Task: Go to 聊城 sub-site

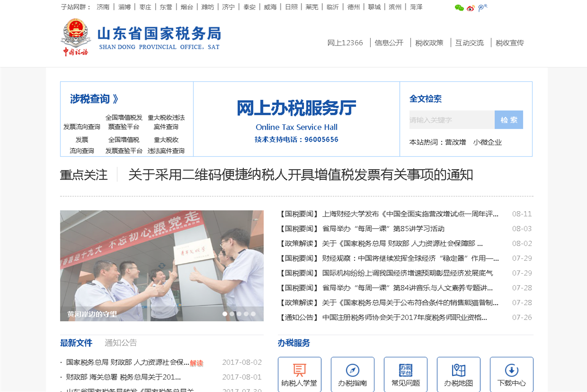Action: pos(374,7)
